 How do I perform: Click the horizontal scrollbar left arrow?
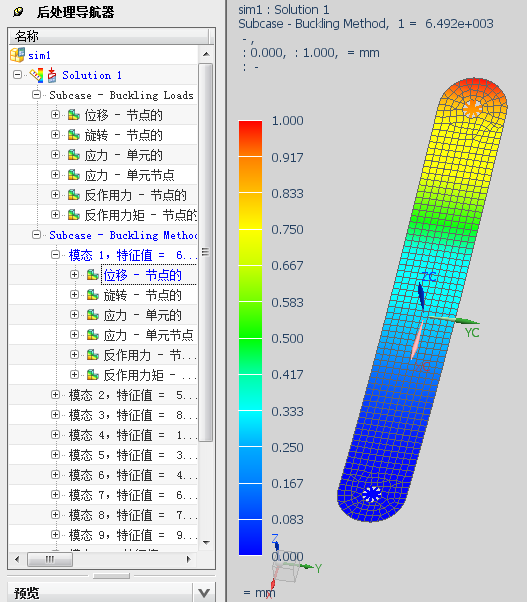tap(17, 559)
